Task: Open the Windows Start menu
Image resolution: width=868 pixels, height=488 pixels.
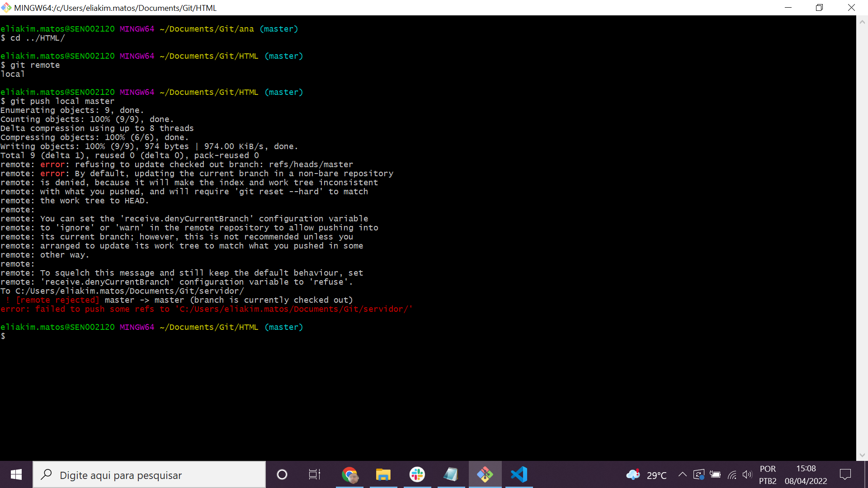Action: coord(16,474)
